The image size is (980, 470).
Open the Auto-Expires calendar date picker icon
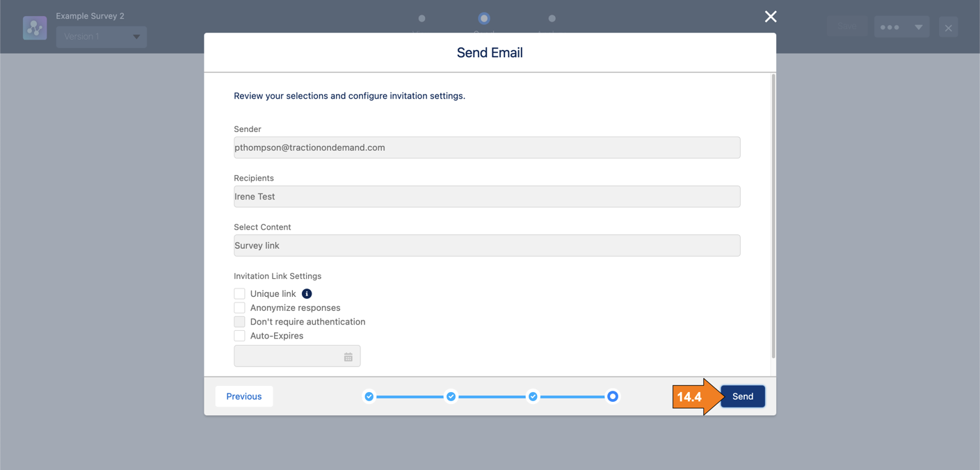click(348, 355)
